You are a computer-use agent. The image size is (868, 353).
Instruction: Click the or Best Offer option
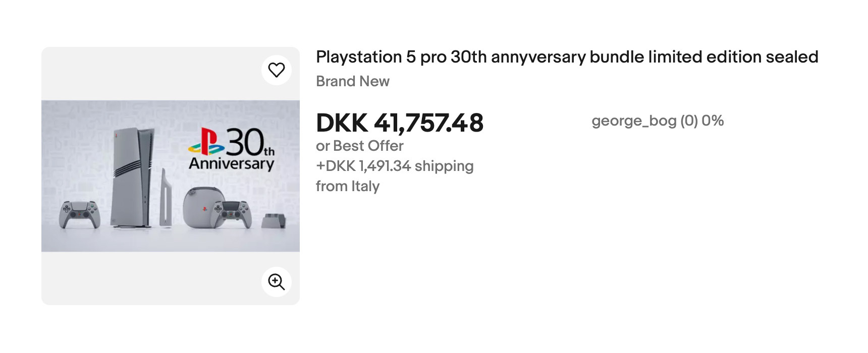(x=359, y=146)
